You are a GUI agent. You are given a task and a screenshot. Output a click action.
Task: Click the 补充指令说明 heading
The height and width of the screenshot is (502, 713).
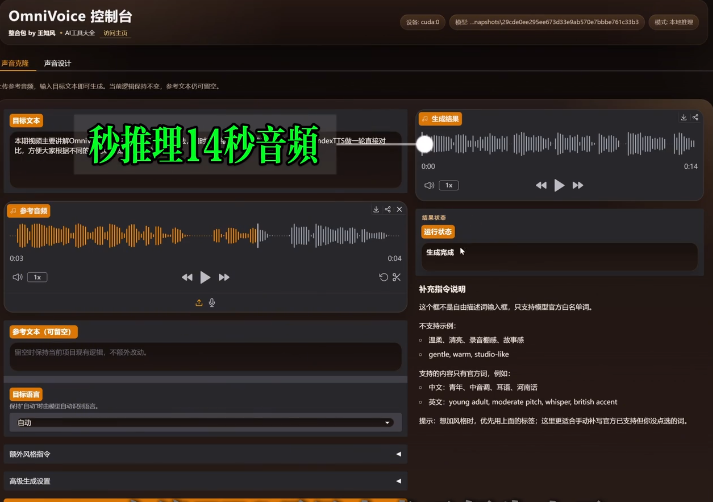point(442,289)
